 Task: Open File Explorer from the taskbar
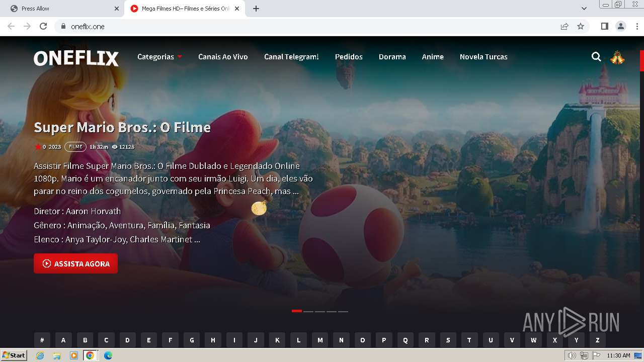point(57,355)
